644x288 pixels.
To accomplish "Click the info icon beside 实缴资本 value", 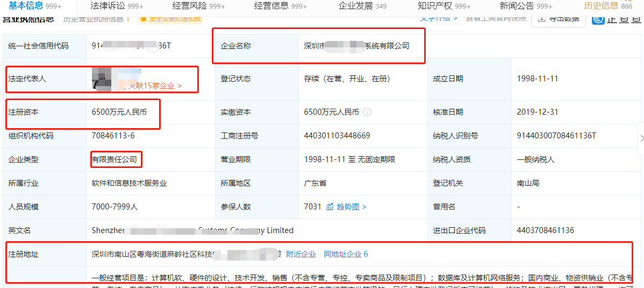I will coord(368,112).
